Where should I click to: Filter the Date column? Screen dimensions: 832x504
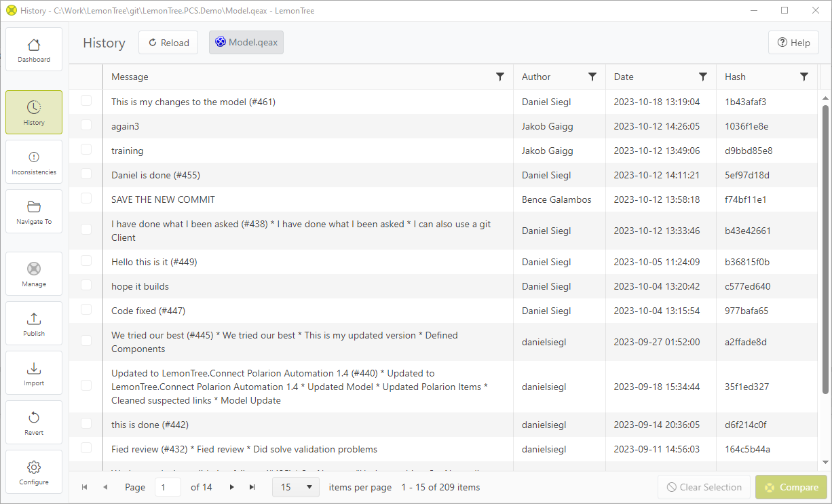tap(703, 77)
